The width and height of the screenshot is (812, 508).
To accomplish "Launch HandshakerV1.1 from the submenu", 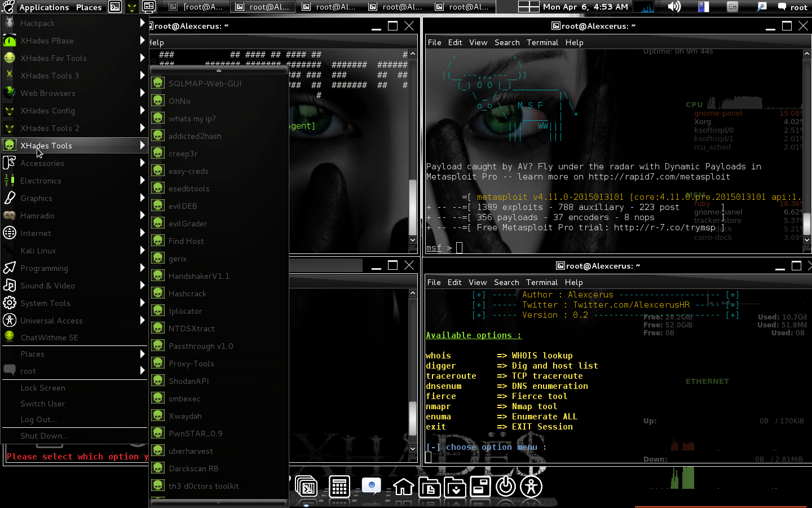I will pyautogui.click(x=219, y=276).
